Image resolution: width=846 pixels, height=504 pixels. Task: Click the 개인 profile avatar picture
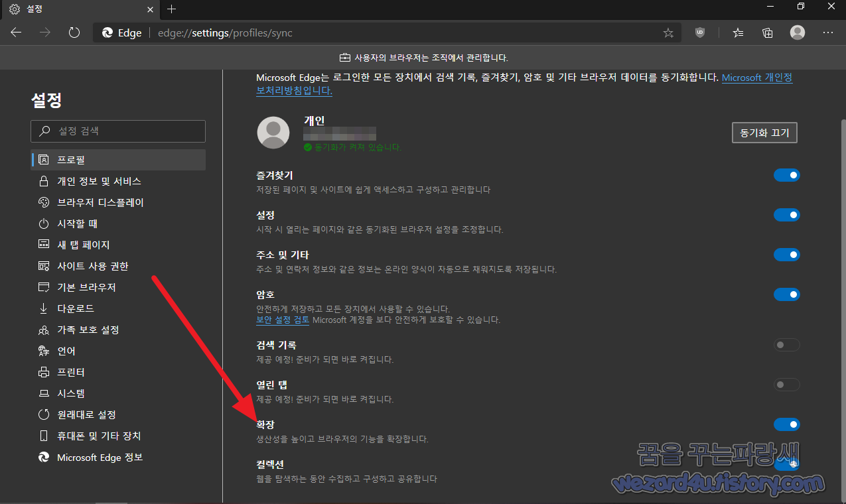click(273, 133)
